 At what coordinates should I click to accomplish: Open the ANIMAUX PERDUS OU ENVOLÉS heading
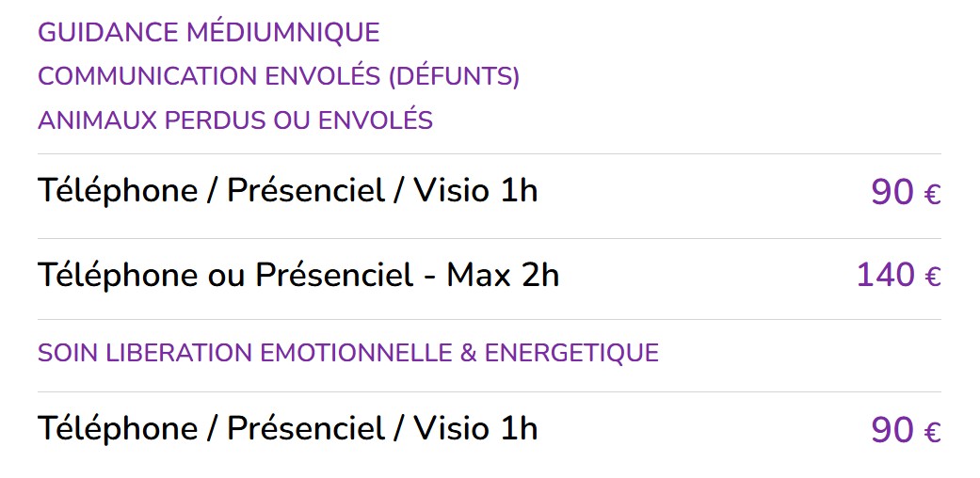point(235,119)
